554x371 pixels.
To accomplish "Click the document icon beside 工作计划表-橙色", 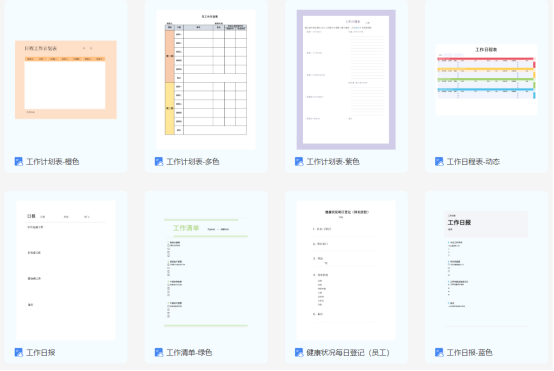I will (19, 161).
